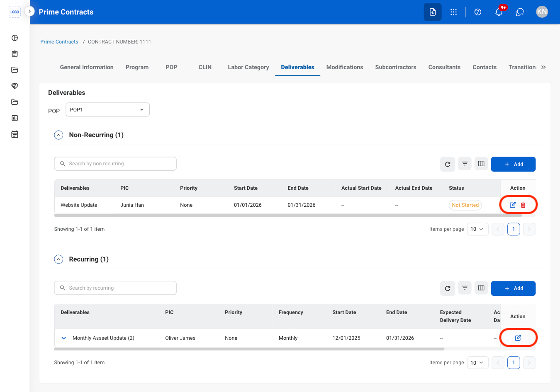The height and width of the screenshot is (392, 560).
Task: Open column settings for non-recurring table
Action: pos(481,164)
